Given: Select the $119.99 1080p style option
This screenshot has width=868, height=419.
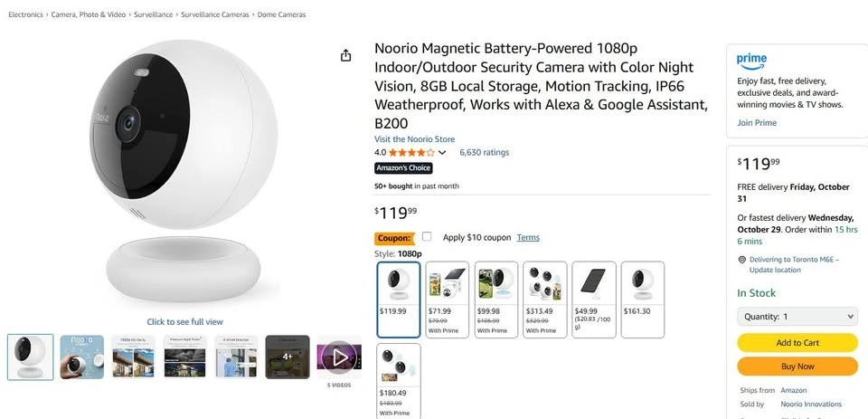Looking at the screenshot, I should tap(398, 300).
